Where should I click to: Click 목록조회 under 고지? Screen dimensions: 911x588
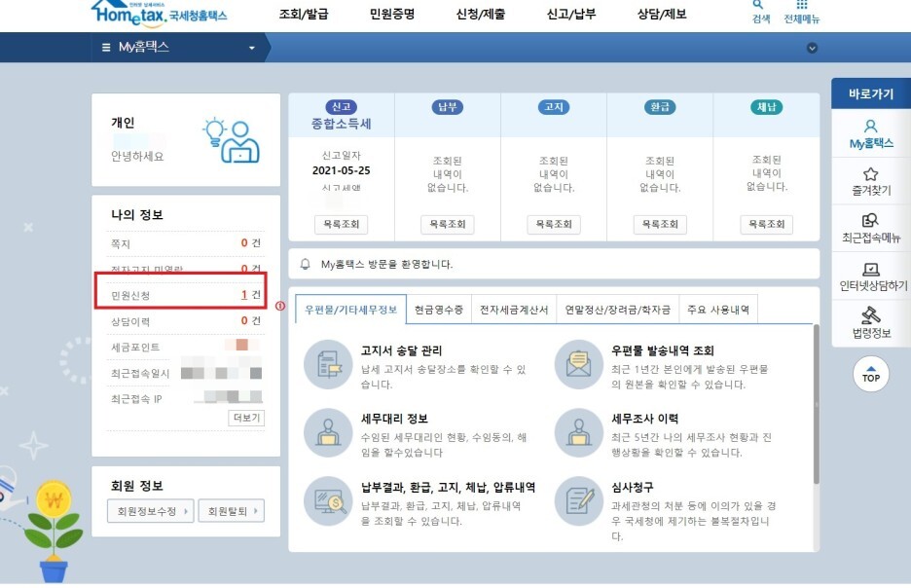click(554, 224)
